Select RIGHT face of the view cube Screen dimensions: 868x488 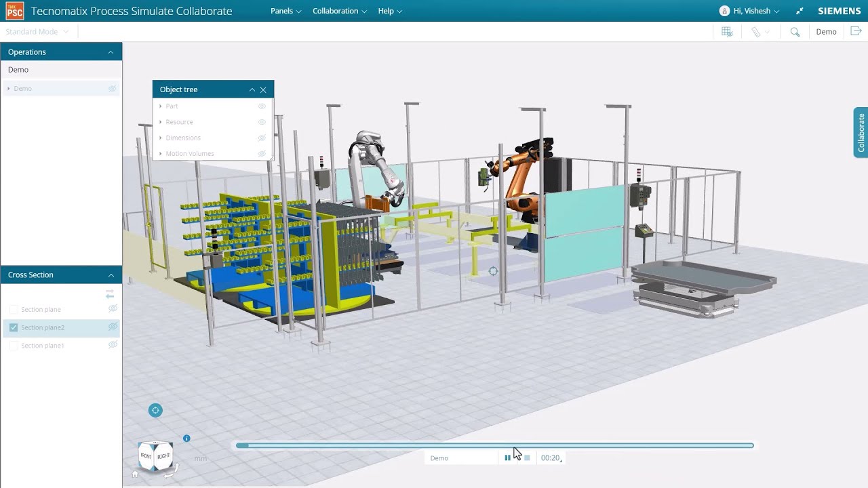tap(163, 456)
